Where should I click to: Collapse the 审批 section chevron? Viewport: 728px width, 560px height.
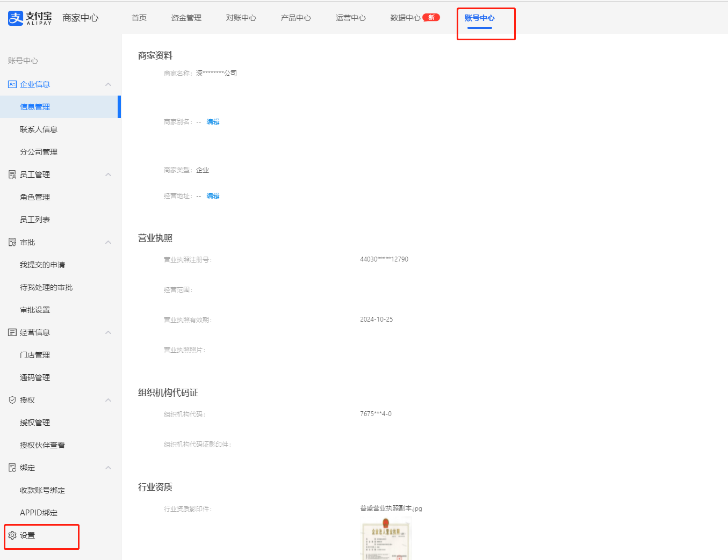click(x=108, y=242)
